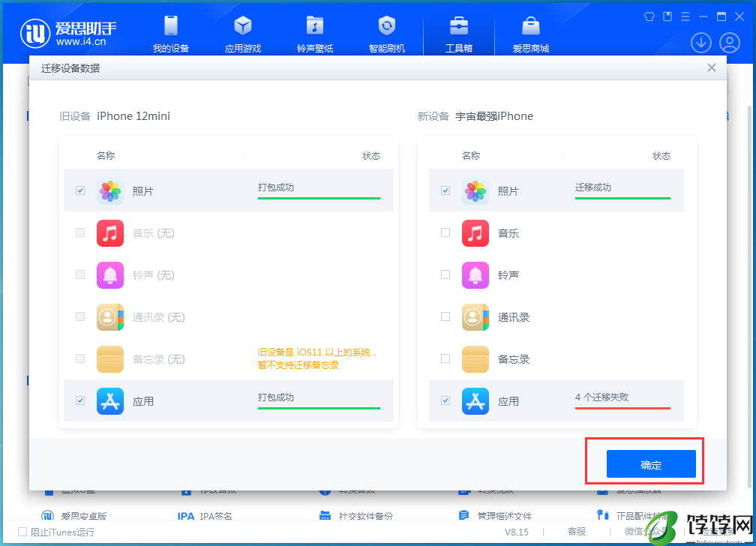
Task: Check 通讯录 on new device
Action: coord(445,316)
